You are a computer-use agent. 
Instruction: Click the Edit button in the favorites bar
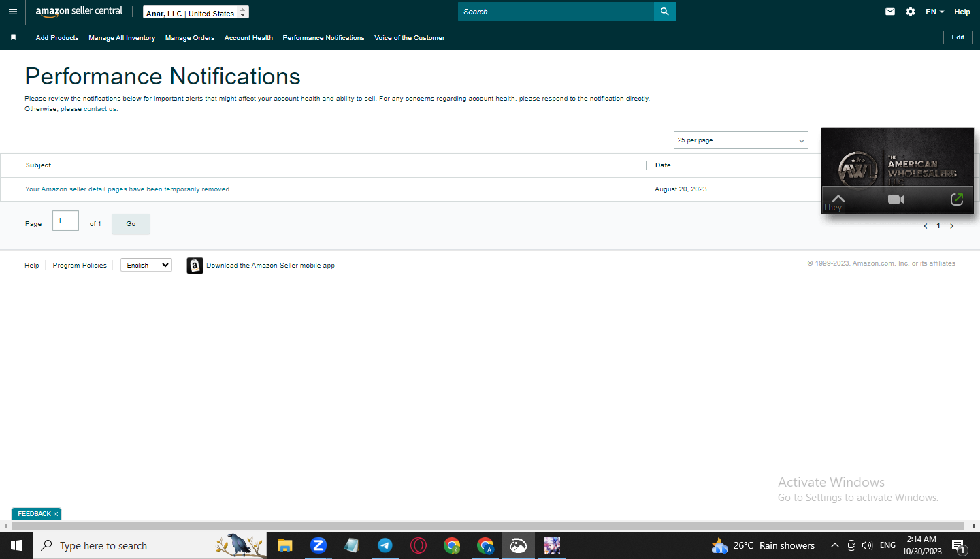pyautogui.click(x=958, y=37)
